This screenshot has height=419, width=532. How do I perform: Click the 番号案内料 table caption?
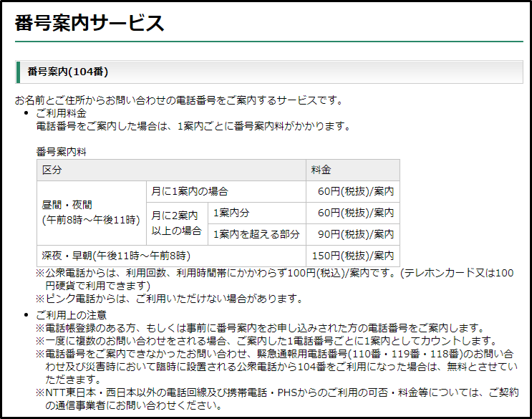tap(62, 152)
